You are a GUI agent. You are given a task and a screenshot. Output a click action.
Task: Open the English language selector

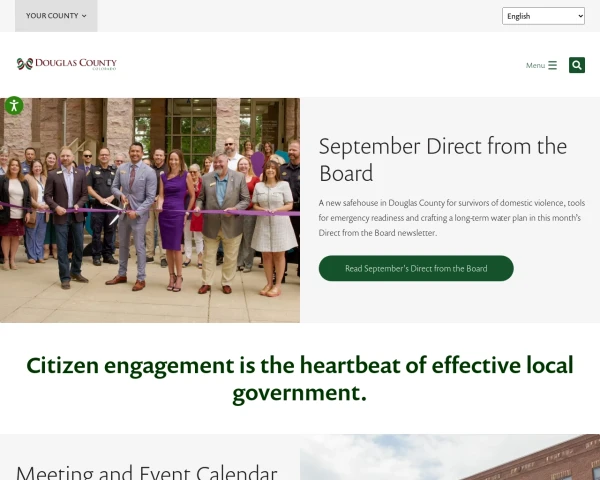point(543,16)
